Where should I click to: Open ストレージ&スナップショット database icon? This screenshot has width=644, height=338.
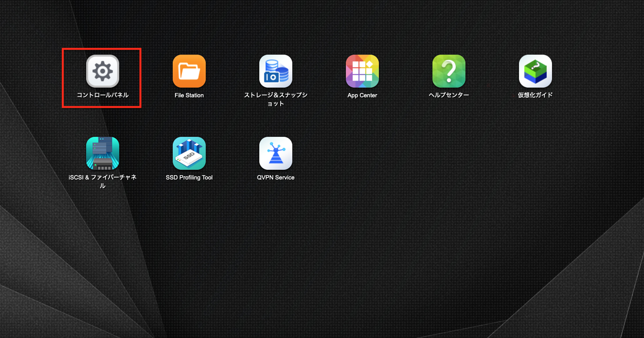click(x=276, y=71)
